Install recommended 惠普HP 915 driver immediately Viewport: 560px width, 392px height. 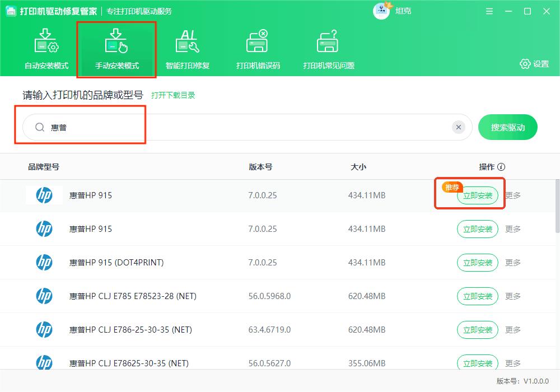coord(477,196)
